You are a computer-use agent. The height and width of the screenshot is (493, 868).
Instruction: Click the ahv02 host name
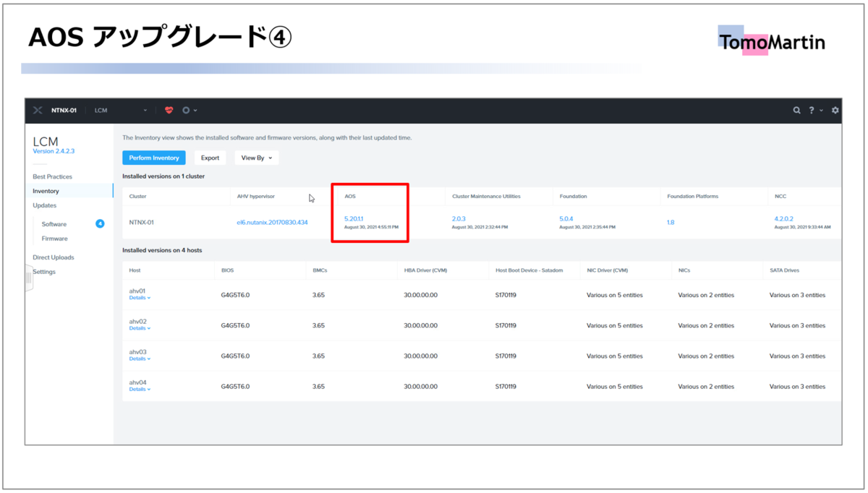click(x=137, y=321)
